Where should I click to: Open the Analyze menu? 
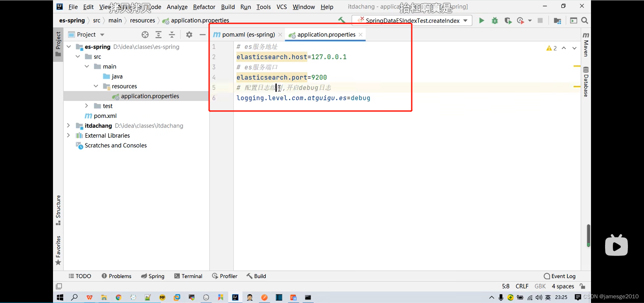point(177,7)
